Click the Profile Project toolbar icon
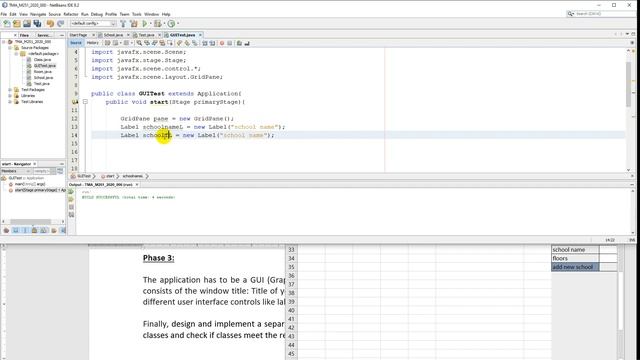The height and width of the screenshot is (360, 640). click(171, 24)
